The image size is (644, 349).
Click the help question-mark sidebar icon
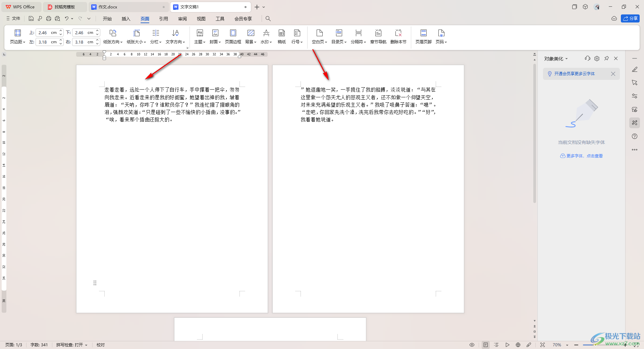click(x=635, y=136)
